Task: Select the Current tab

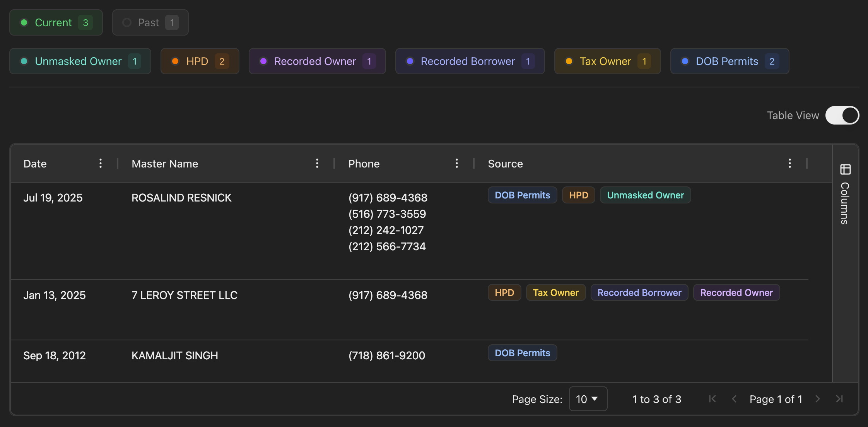Action: click(56, 22)
